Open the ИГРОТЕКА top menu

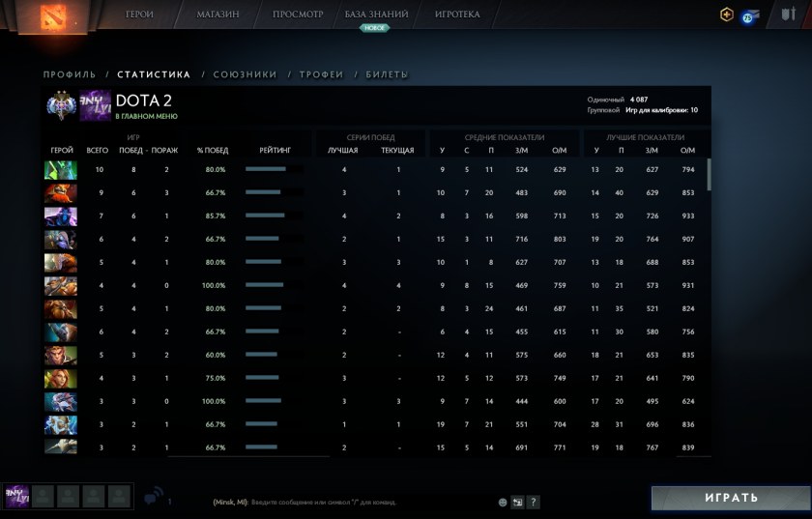[x=457, y=14]
